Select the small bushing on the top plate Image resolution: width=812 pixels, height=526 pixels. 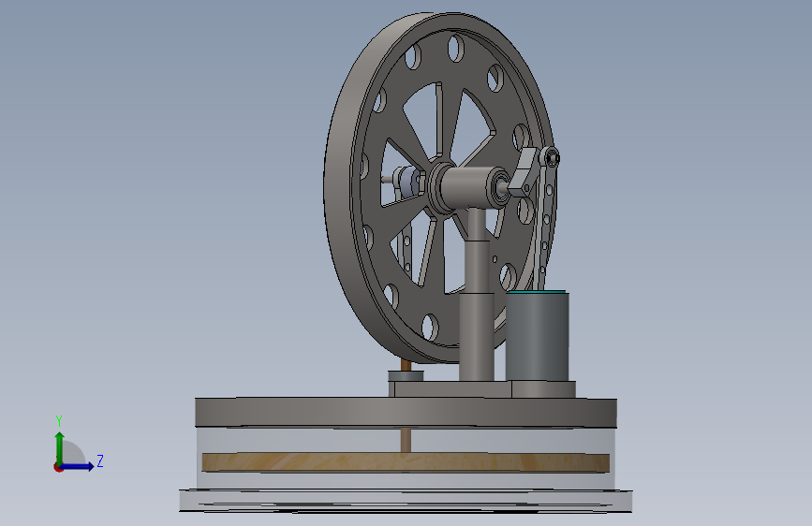pyautogui.click(x=406, y=376)
